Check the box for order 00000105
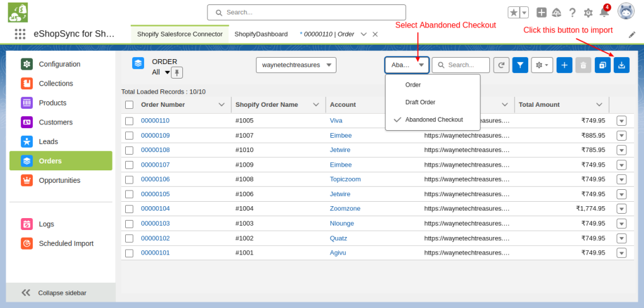 (x=130, y=194)
